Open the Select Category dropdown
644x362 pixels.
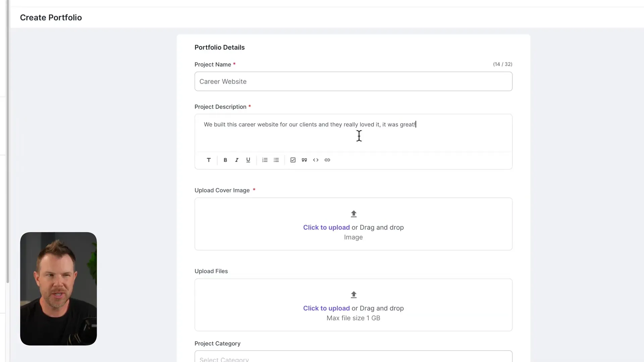[353, 357]
